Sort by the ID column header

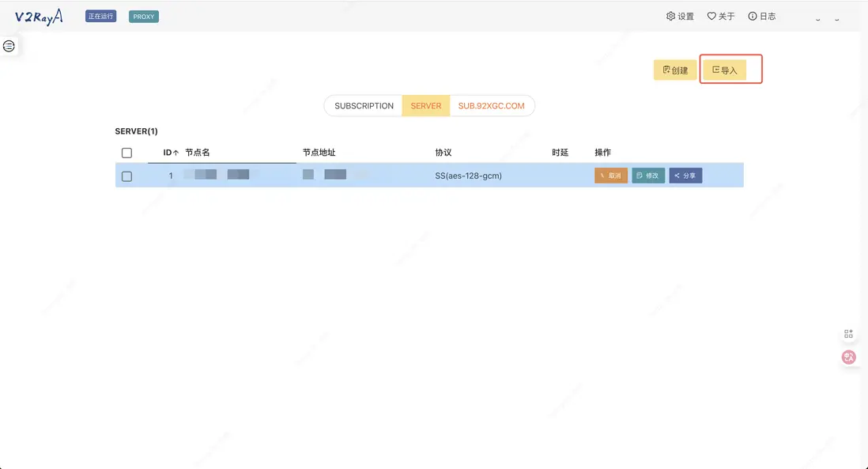pos(171,153)
